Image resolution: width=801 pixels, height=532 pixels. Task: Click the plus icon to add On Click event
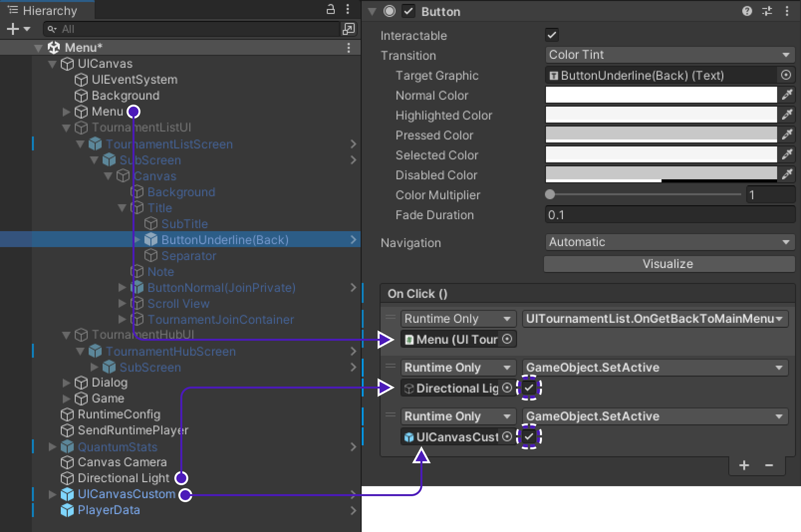pos(744,465)
